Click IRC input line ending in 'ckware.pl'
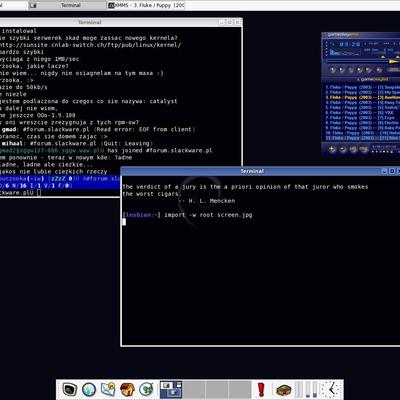400x400 pixels. tap(21, 193)
